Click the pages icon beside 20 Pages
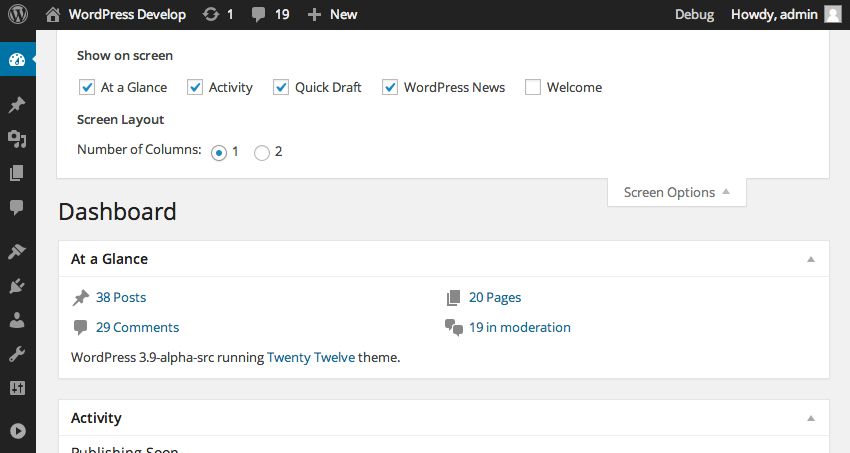Image resolution: width=850 pixels, height=453 pixels. point(453,297)
